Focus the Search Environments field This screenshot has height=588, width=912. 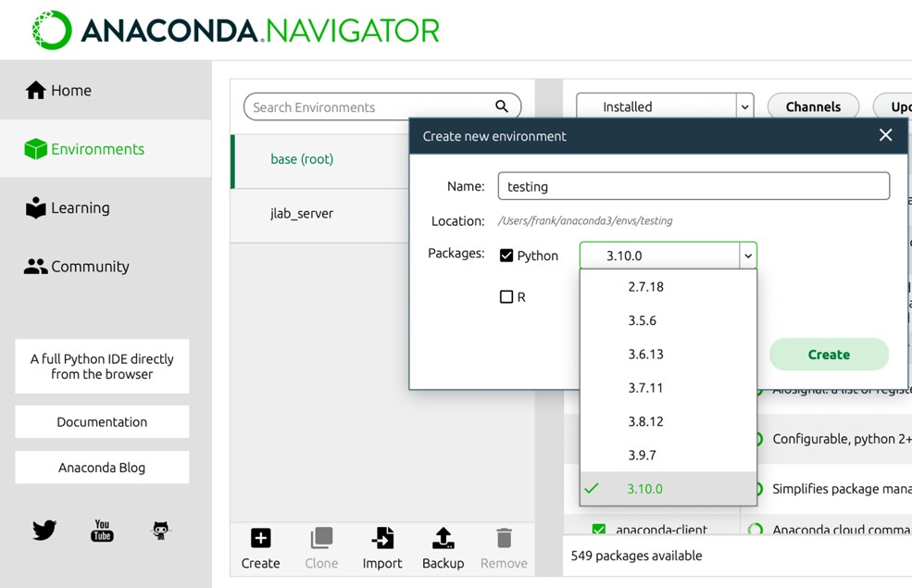pos(382,106)
